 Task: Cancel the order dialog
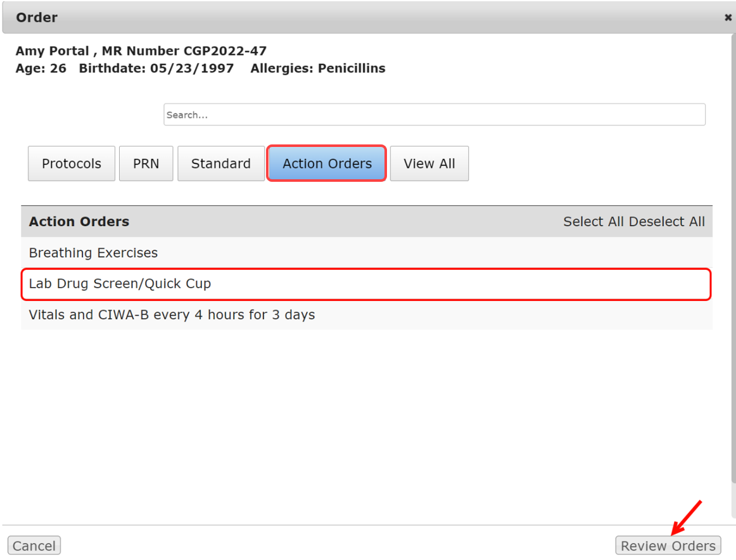click(34, 545)
